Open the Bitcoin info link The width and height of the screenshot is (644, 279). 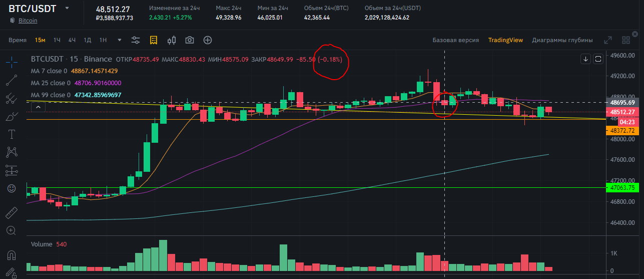pyautogui.click(x=28, y=21)
